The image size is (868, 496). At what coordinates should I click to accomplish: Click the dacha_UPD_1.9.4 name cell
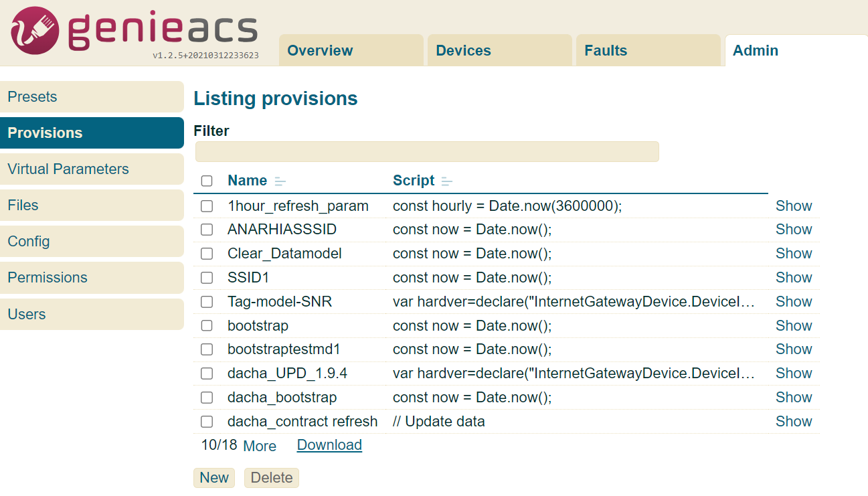287,374
